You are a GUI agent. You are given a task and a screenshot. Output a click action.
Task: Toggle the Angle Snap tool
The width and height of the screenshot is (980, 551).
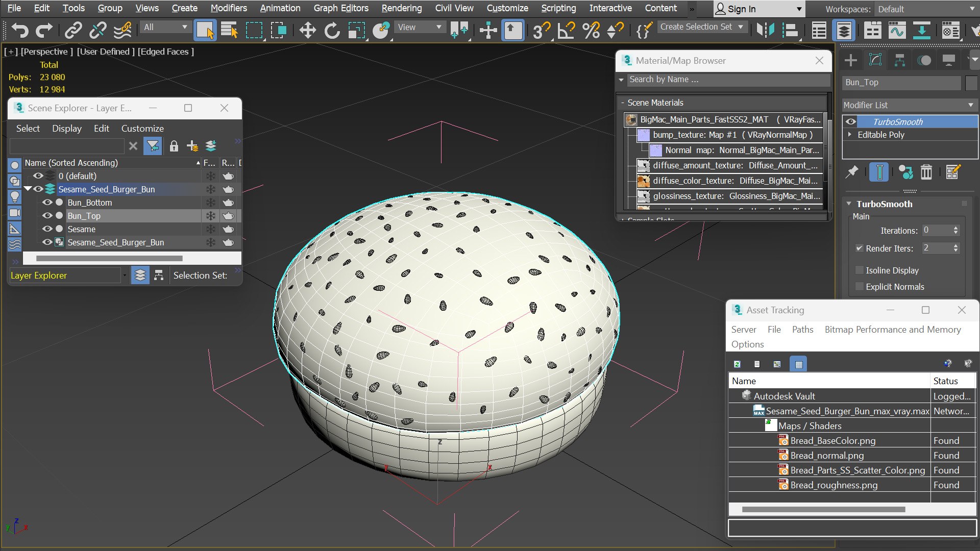[567, 31]
